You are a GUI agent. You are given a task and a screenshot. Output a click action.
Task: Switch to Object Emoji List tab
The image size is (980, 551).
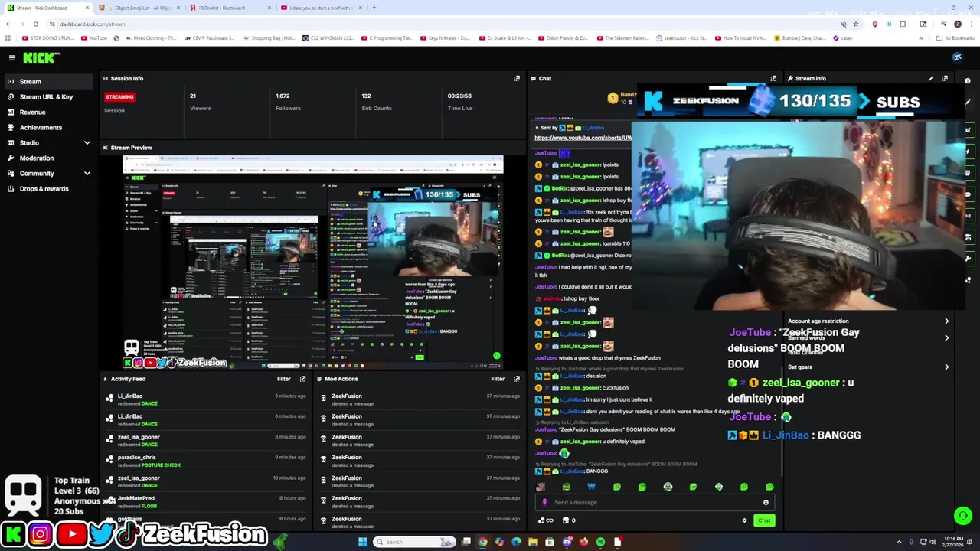tap(139, 8)
